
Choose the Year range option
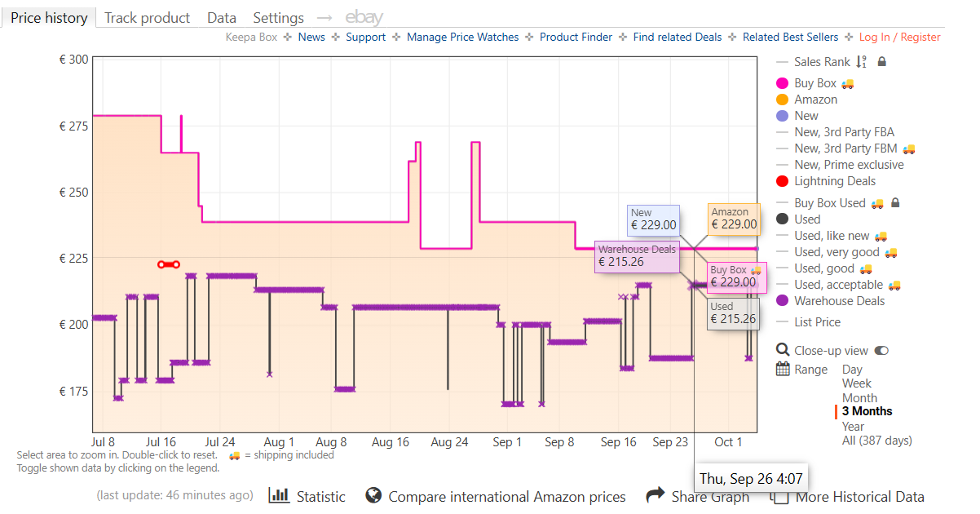(x=853, y=427)
